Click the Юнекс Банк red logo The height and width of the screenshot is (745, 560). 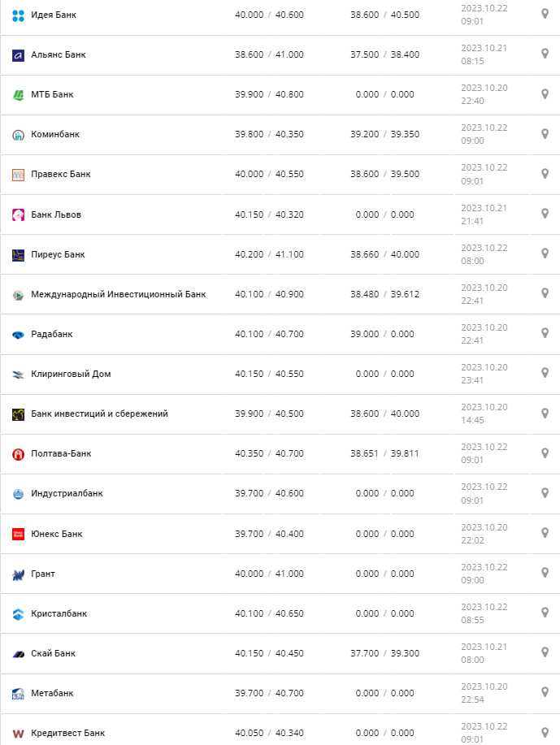19,534
